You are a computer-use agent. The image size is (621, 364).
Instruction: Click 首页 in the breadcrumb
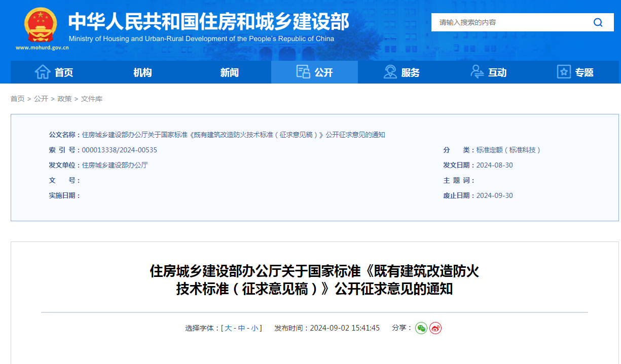click(17, 99)
